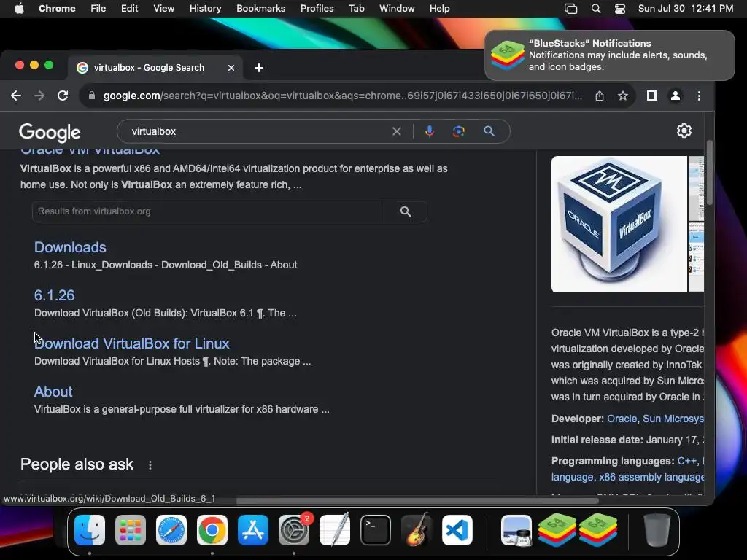Viewport: 747px width, 560px height.
Task: Open the Downloads result link
Action: tap(70, 247)
